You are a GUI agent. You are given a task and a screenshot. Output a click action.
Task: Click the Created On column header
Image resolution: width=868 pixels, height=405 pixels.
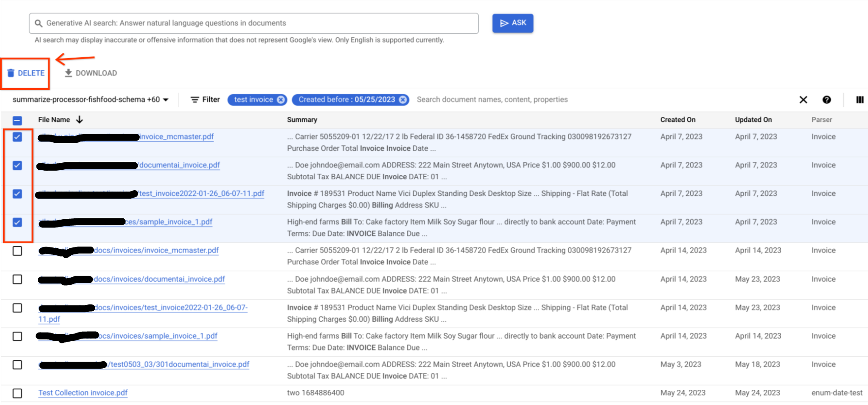tap(677, 119)
